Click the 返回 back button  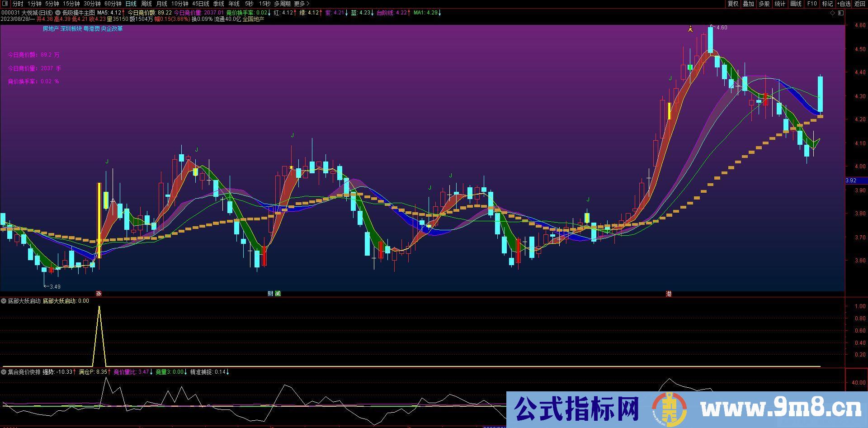click(x=859, y=4)
